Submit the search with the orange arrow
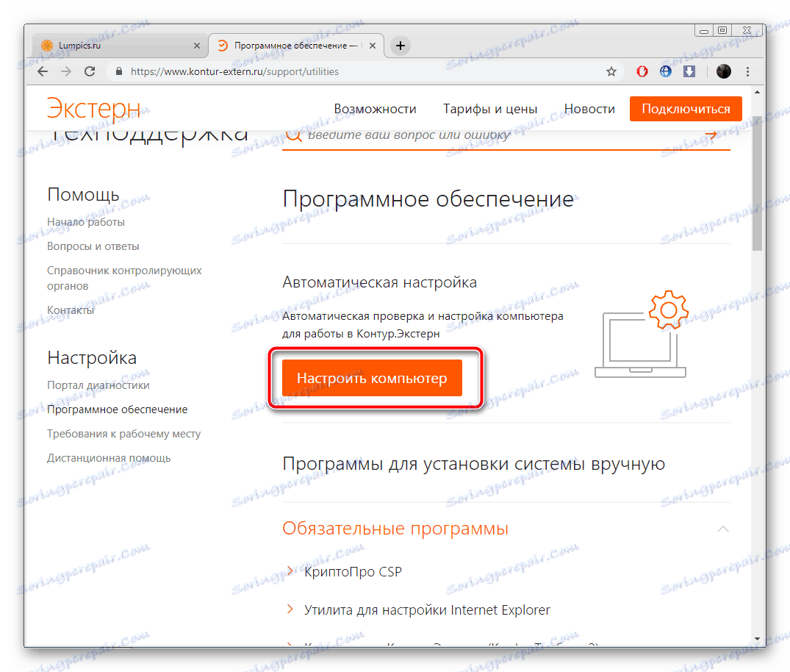 [711, 135]
